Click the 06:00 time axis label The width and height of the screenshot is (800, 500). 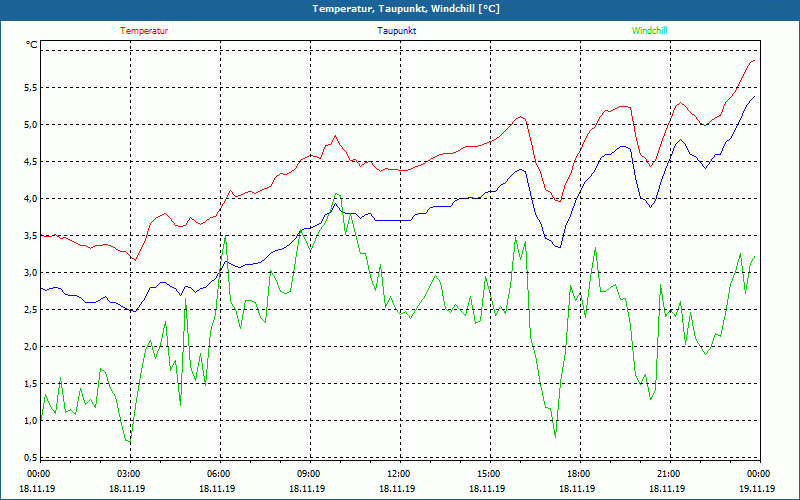[x=218, y=474]
